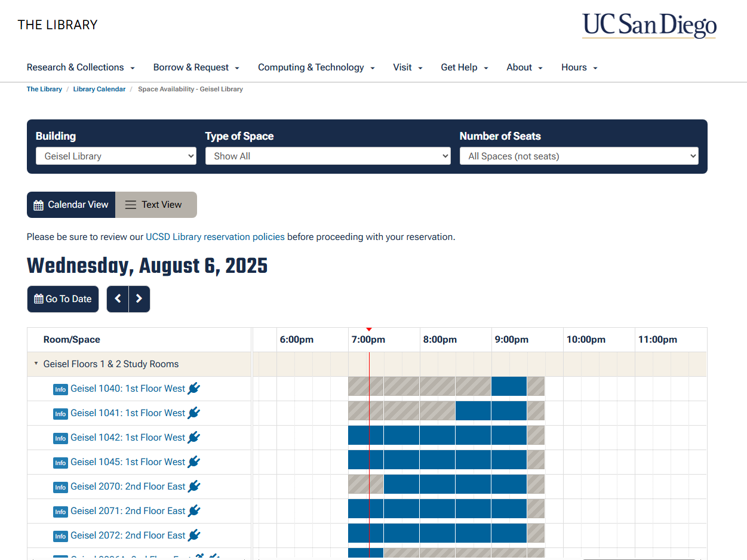Click the power plug icon beside Geisel 1042
Viewport: 747px width, 560px height.
tap(194, 438)
